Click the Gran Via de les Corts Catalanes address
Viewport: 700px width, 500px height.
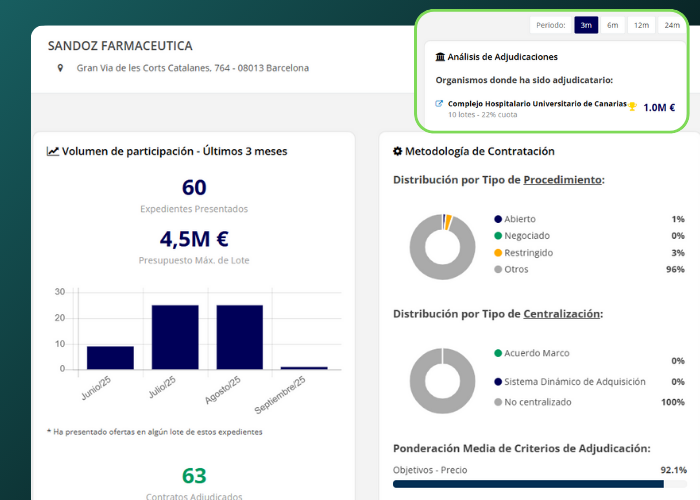(x=192, y=68)
